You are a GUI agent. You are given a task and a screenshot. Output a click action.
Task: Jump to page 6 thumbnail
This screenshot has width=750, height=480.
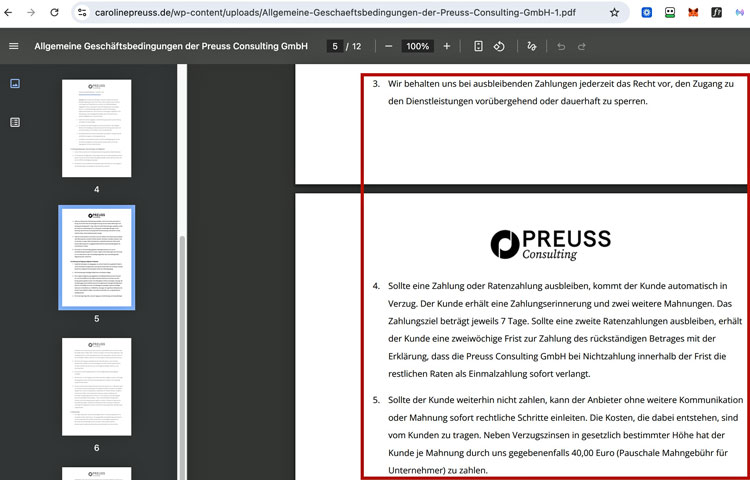97,387
